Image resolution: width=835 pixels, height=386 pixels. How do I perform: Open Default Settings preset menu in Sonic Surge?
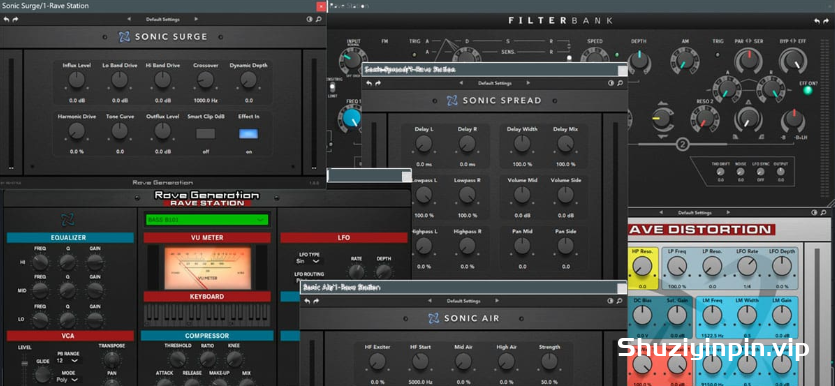click(x=162, y=19)
